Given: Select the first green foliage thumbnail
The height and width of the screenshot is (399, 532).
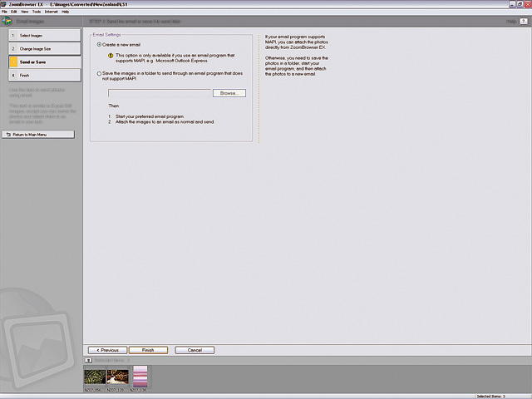Looking at the screenshot, I should click(x=94, y=377).
